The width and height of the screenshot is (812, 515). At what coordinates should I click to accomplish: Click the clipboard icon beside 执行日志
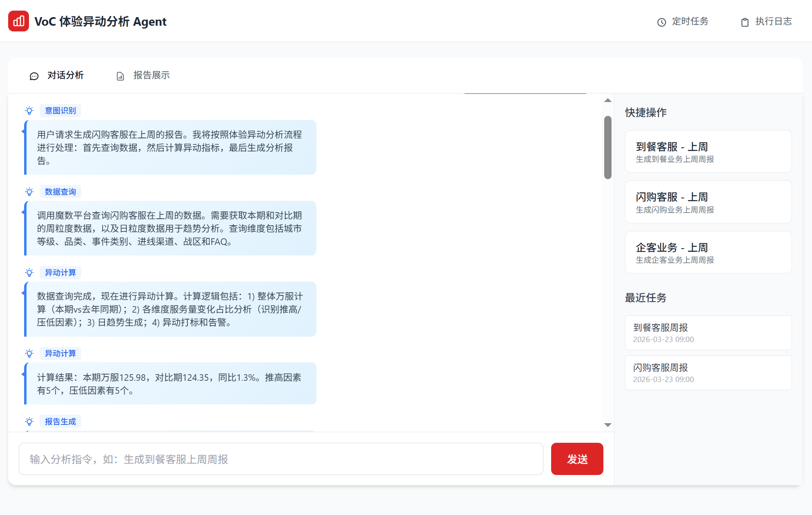(745, 22)
